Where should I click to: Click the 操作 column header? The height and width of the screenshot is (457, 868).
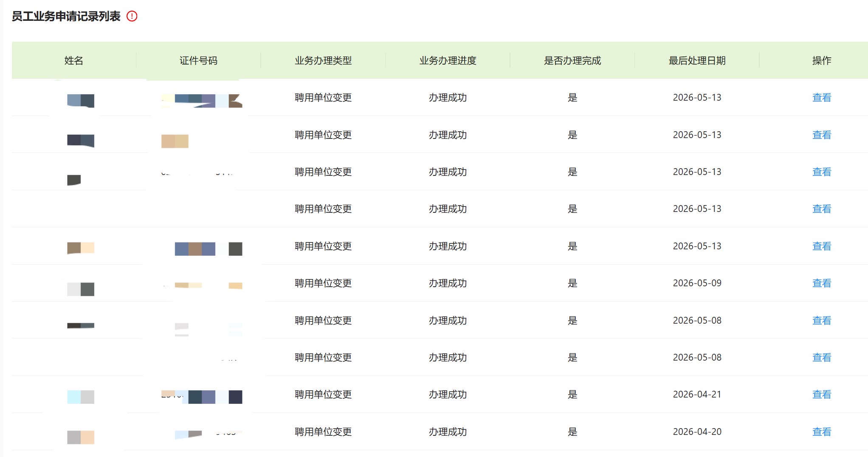(821, 61)
